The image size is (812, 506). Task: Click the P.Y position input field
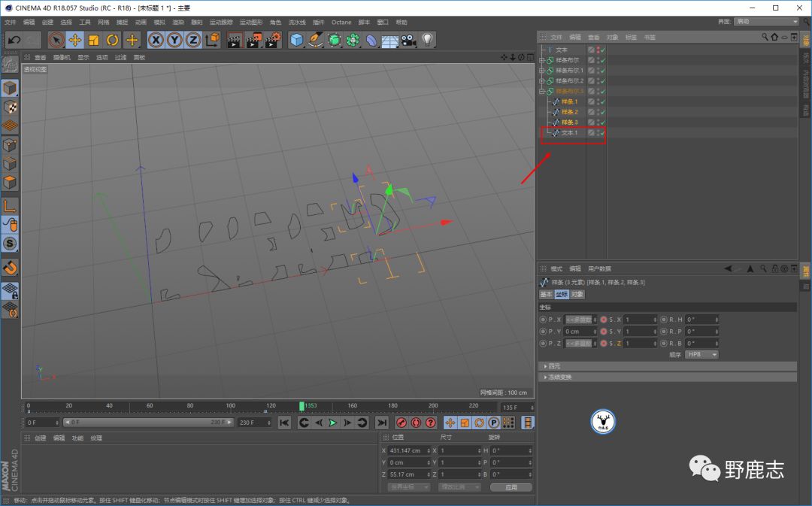click(580, 332)
